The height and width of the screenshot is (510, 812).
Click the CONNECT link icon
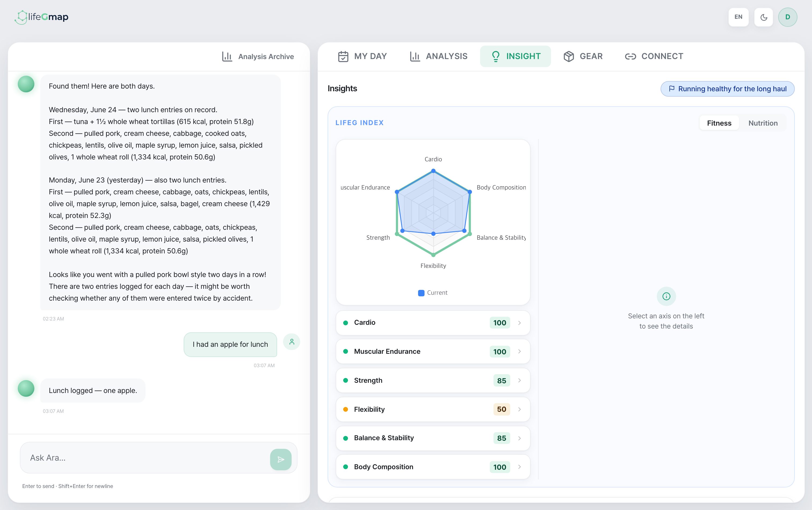click(x=630, y=56)
